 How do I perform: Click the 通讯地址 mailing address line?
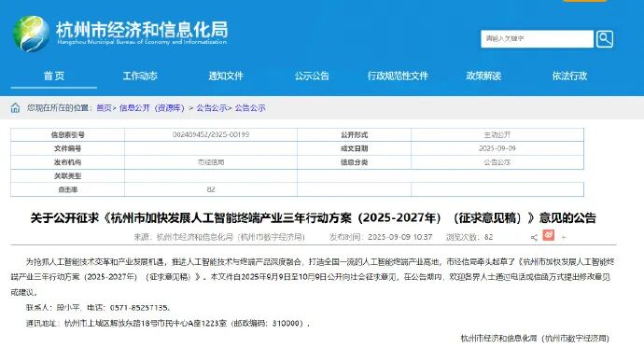168,324
